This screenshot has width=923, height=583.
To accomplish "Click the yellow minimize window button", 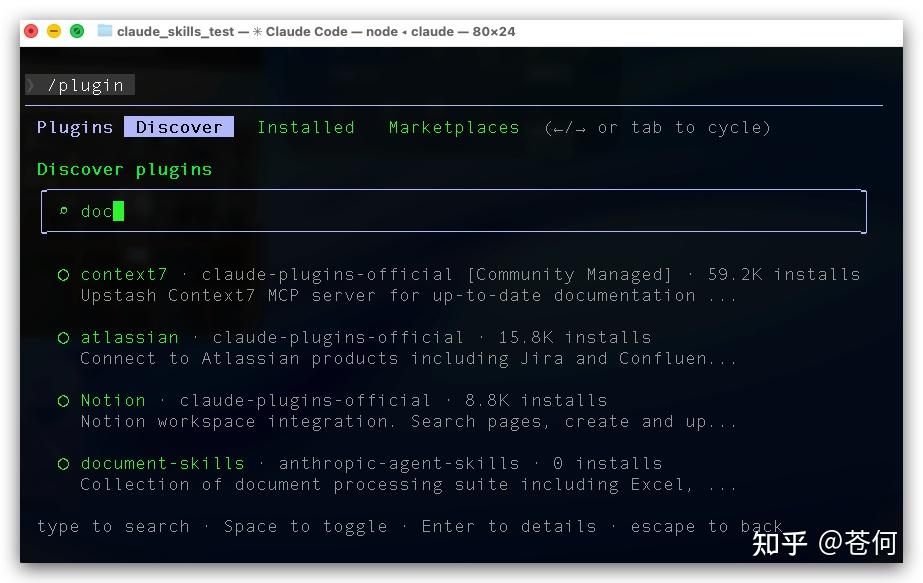I will (x=54, y=31).
